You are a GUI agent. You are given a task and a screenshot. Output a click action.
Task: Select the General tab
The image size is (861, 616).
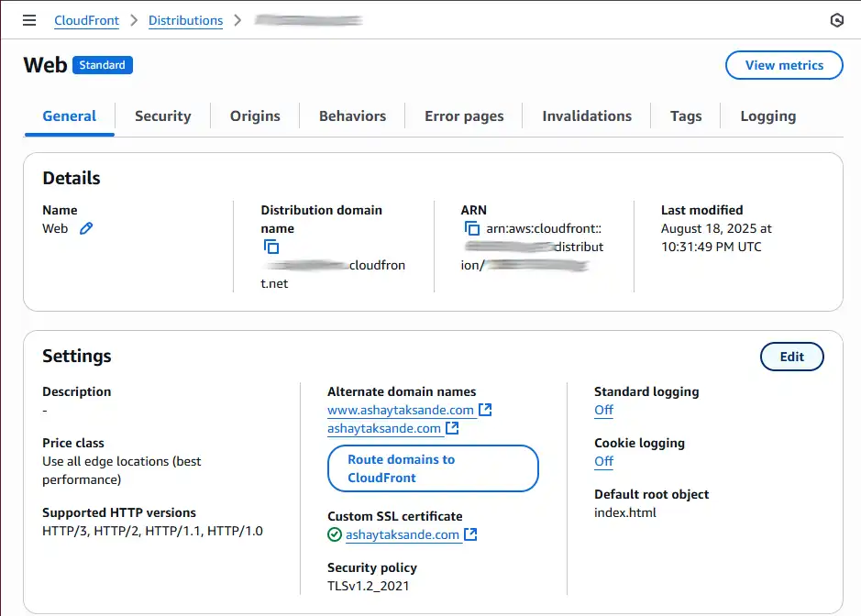69,116
